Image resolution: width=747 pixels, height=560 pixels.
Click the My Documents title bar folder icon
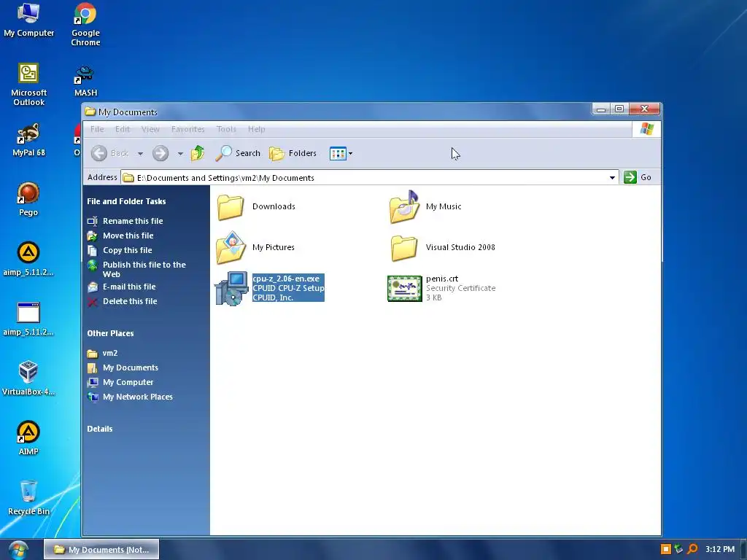[x=90, y=112]
